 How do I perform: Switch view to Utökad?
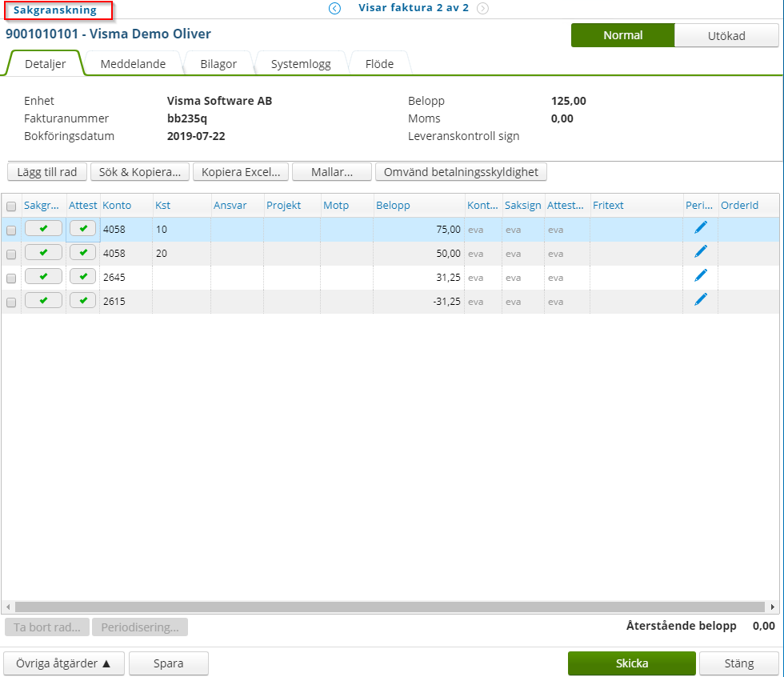click(726, 35)
